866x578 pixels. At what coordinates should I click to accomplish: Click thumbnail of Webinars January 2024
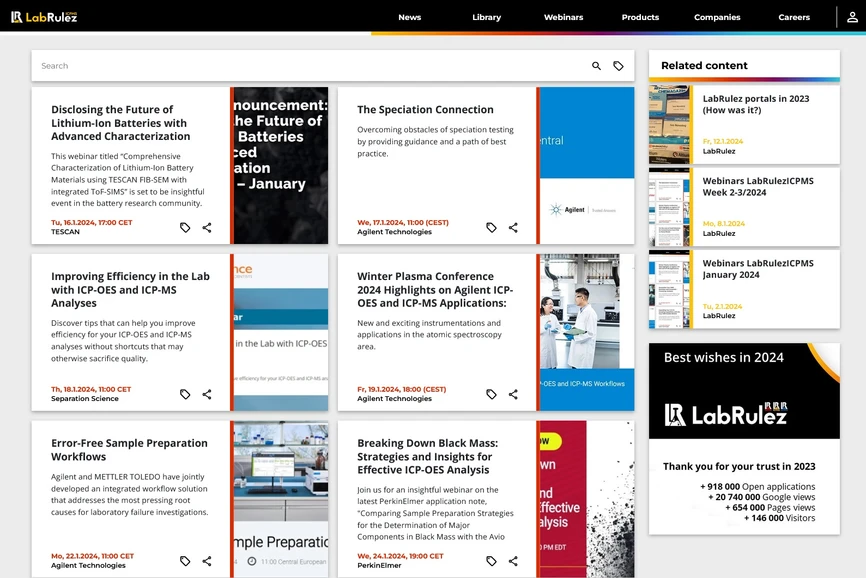pos(669,289)
